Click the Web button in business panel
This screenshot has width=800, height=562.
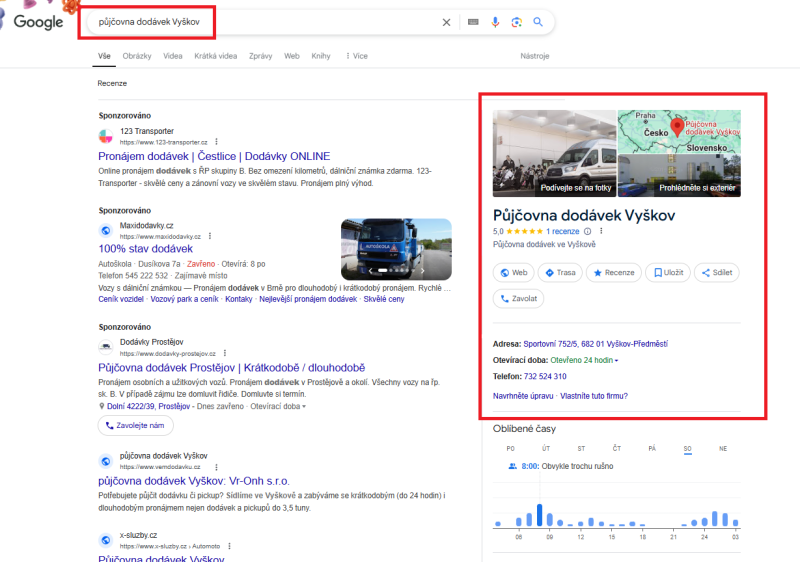[x=514, y=273]
